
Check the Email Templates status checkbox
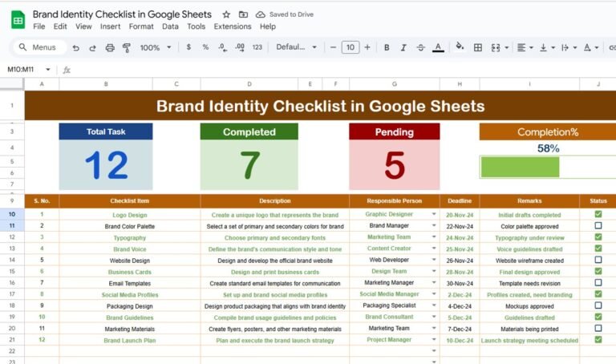point(598,282)
